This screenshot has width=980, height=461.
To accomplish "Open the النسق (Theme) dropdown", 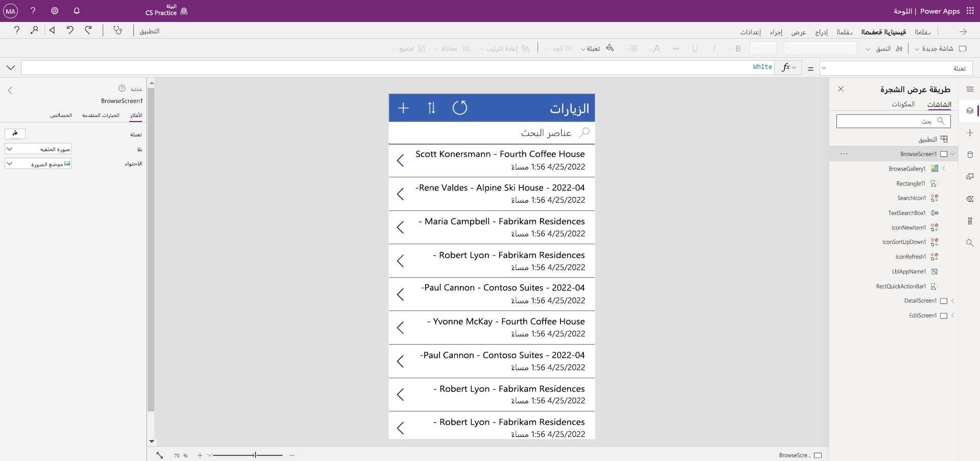I will [884, 48].
